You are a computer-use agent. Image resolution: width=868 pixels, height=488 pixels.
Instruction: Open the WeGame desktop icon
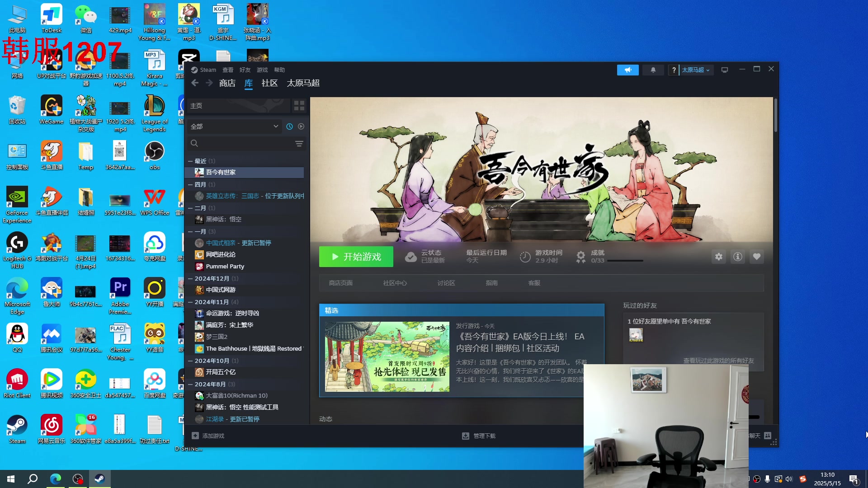click(52, 110)
